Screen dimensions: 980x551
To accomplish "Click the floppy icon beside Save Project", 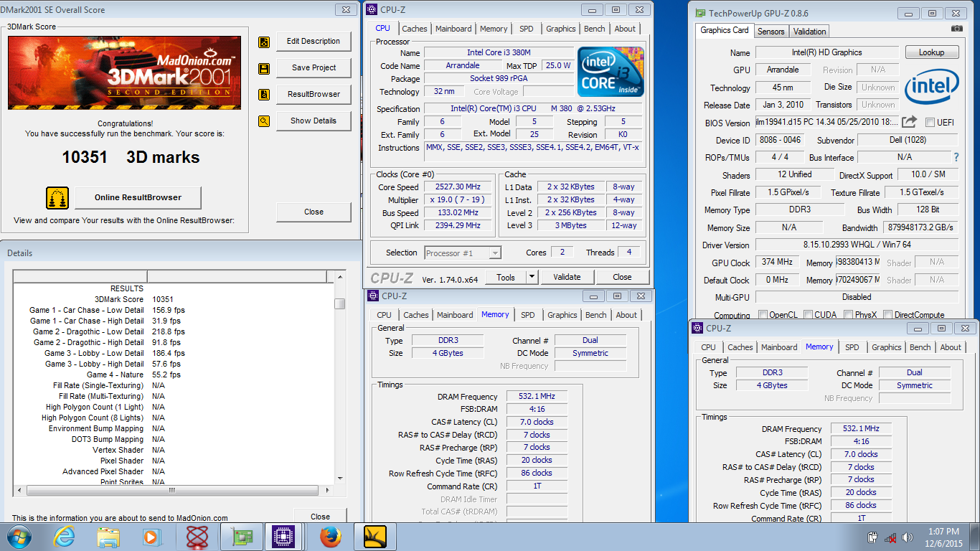I will pos(264,69).
